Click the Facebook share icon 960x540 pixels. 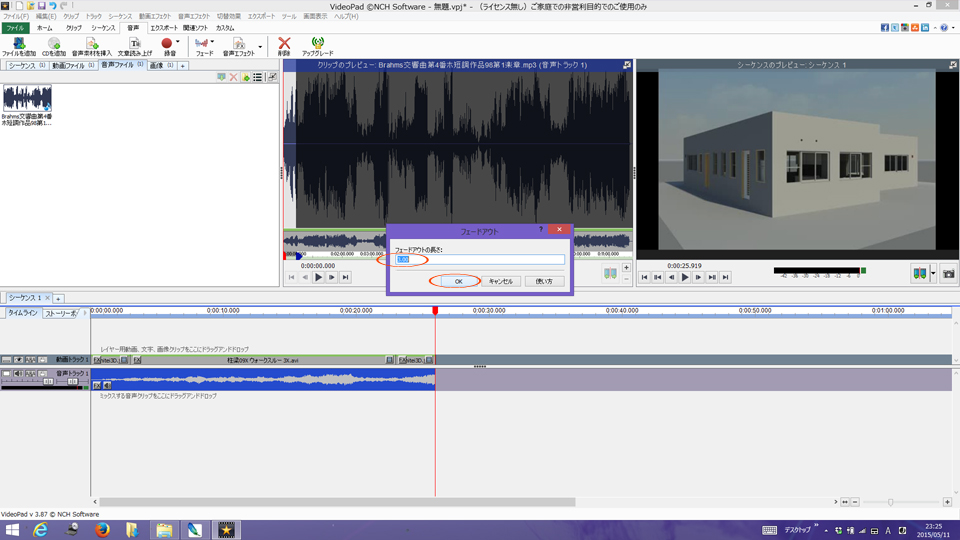click(885, 28)
